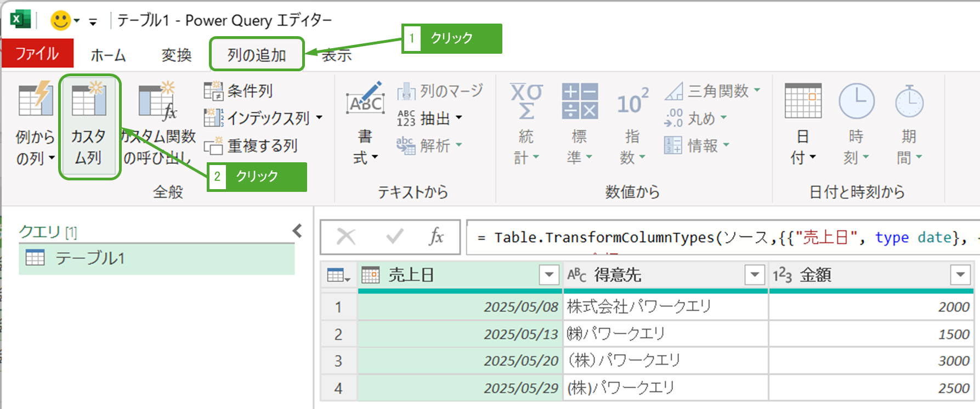Open the 得意先 column filter dropdown
980x409 pixels.
(x=755, y=275)
